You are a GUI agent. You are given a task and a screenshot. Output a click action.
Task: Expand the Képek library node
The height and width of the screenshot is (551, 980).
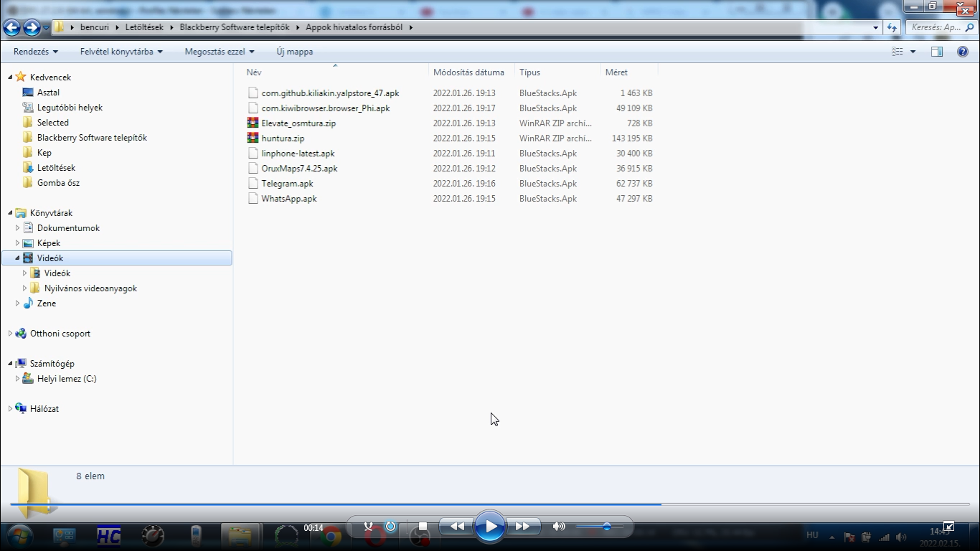point(17,243)
